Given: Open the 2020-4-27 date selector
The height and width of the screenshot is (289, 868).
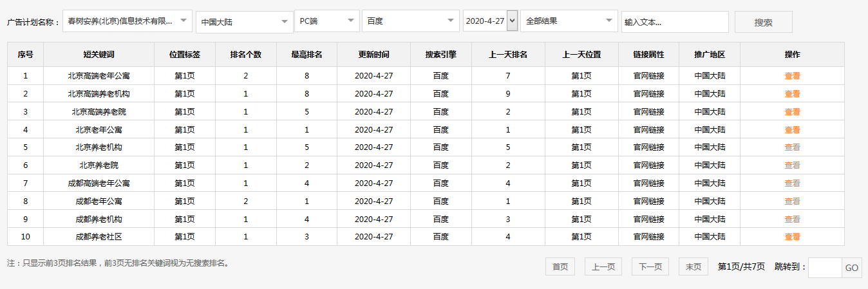Looking at the screenshot, I should (490, 21).
